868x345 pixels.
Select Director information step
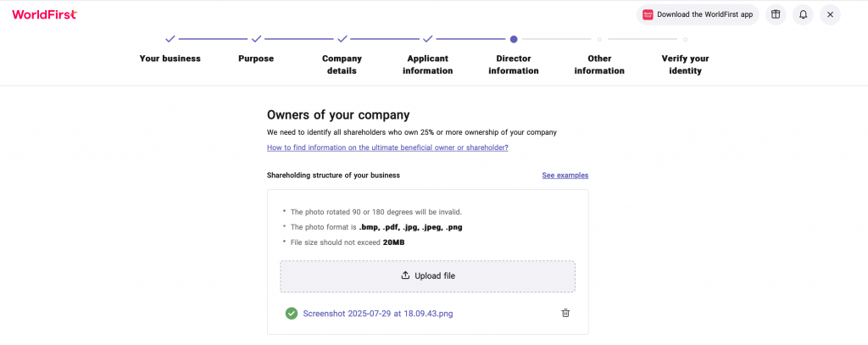coord(513,64)
